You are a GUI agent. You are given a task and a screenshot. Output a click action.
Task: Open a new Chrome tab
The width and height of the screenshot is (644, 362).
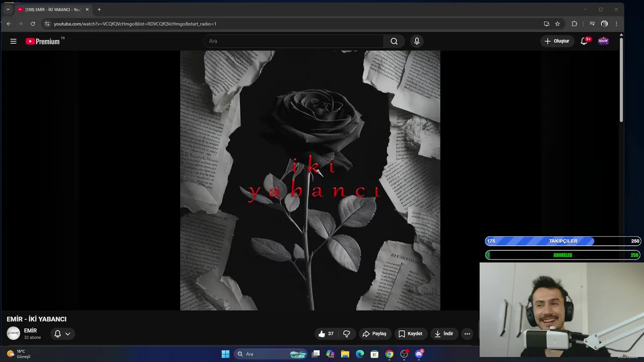99,10
